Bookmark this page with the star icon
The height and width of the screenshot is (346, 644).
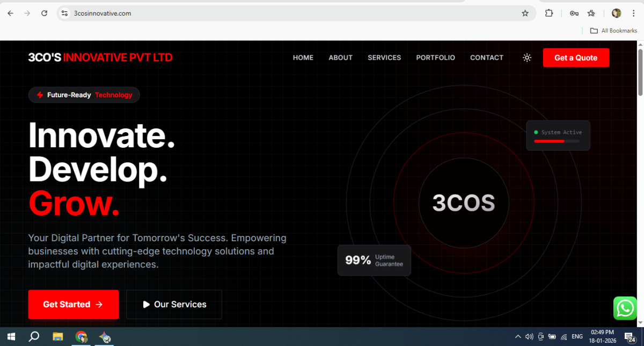tap(525, 13)
